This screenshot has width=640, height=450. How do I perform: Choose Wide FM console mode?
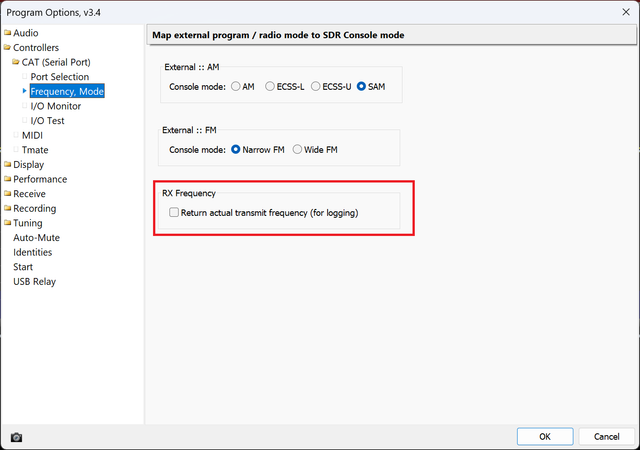pos(298,150)
